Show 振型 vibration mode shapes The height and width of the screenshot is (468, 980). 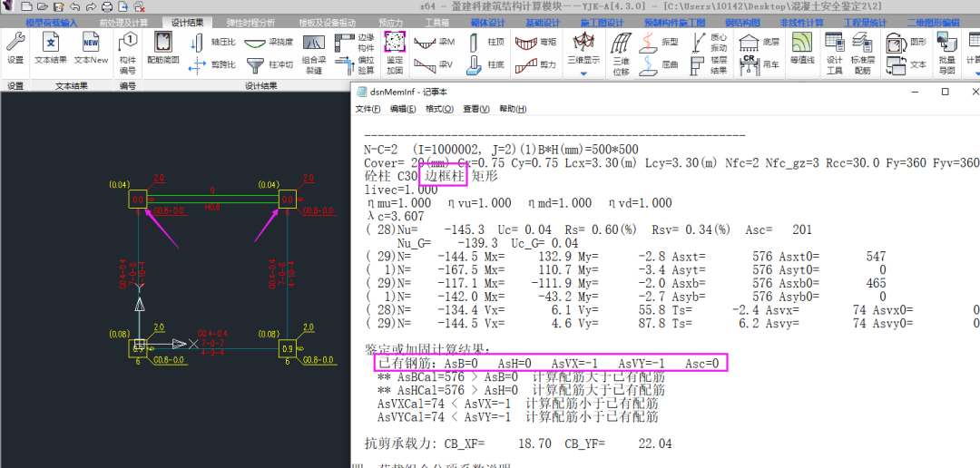click(658, 44)
